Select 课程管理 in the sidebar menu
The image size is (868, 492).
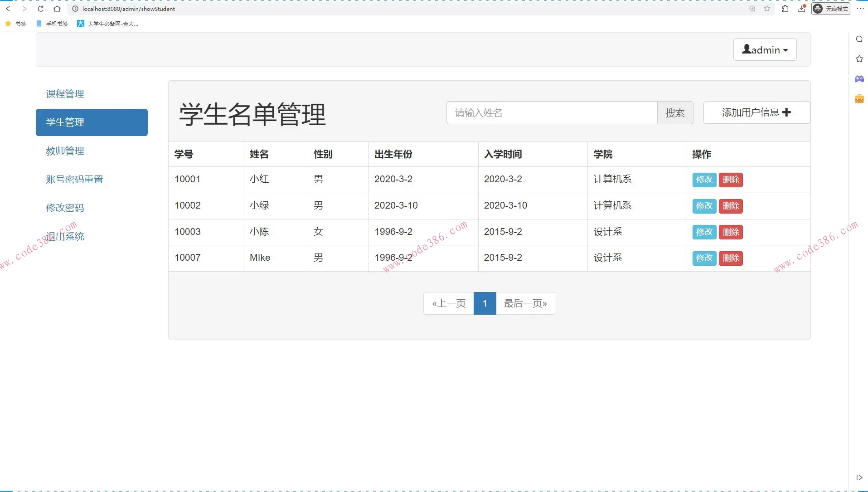pos(65,94)
